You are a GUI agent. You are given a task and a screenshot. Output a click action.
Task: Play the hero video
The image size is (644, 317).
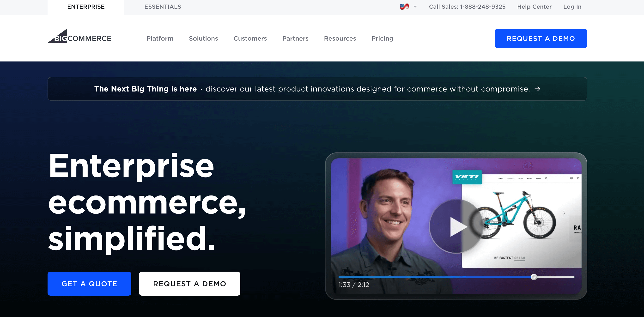[x=456, y=226]
